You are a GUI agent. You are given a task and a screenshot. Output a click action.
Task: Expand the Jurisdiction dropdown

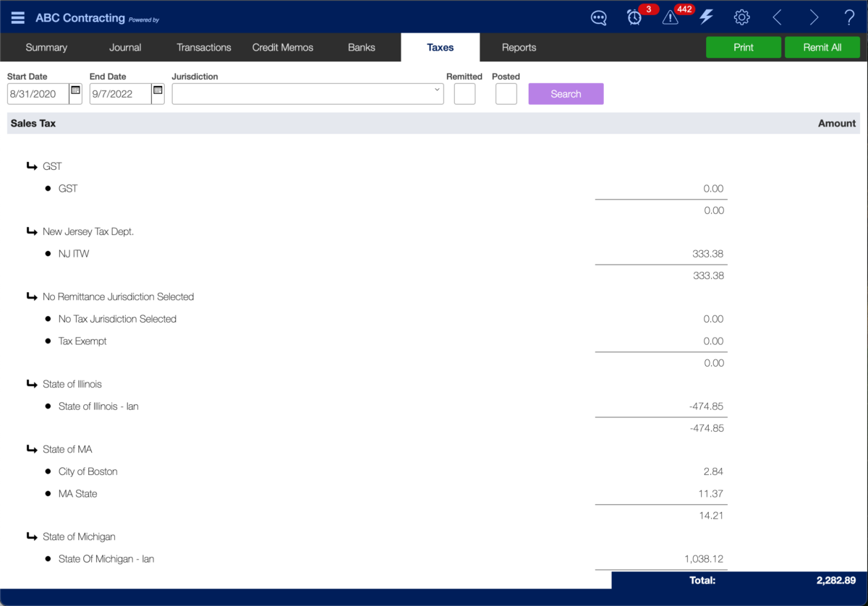tap(437, 91)
